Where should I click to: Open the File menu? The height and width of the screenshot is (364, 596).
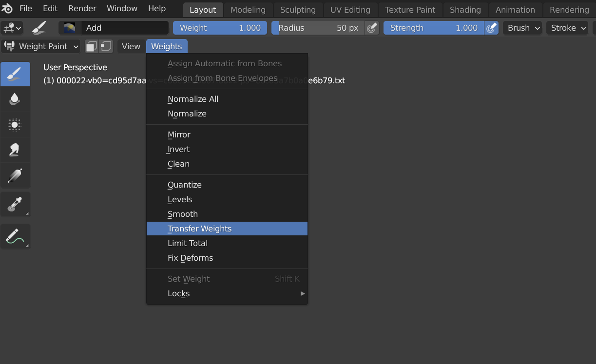(26, 8)
